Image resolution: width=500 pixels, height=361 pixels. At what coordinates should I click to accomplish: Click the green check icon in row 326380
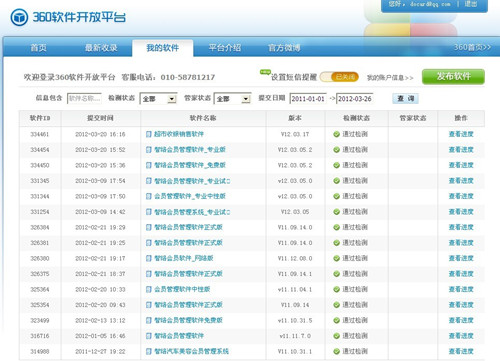(x=337, y=258)
